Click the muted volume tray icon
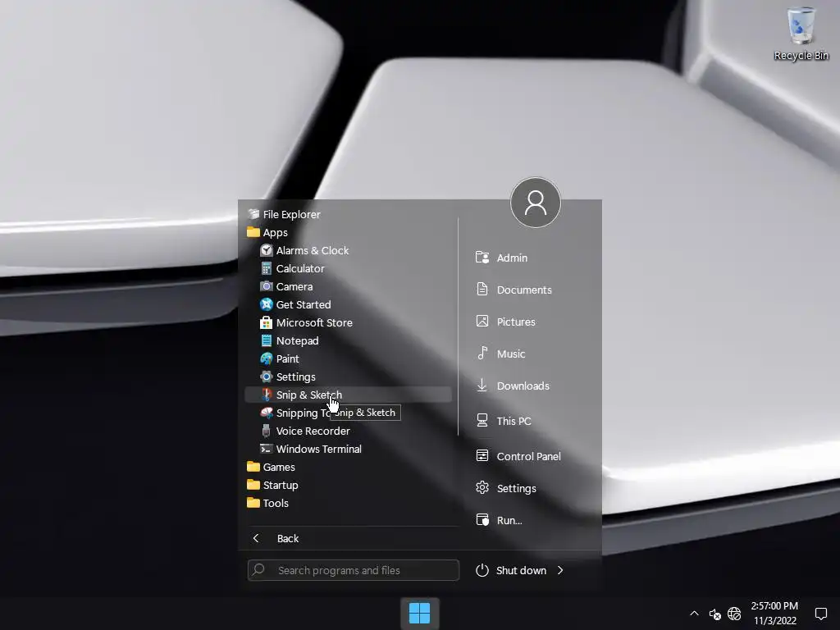 (x=714, y=614)
